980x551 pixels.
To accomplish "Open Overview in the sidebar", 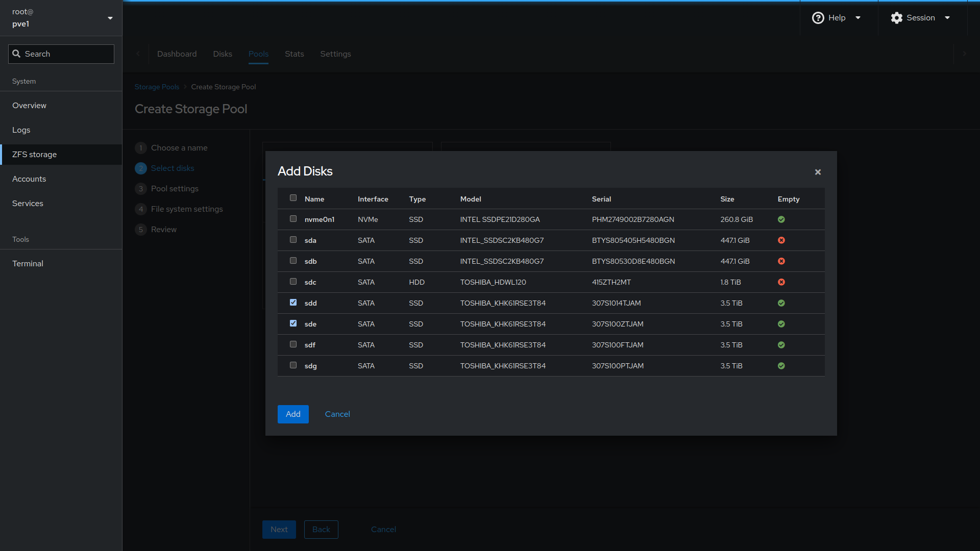I will coord(61,106).
